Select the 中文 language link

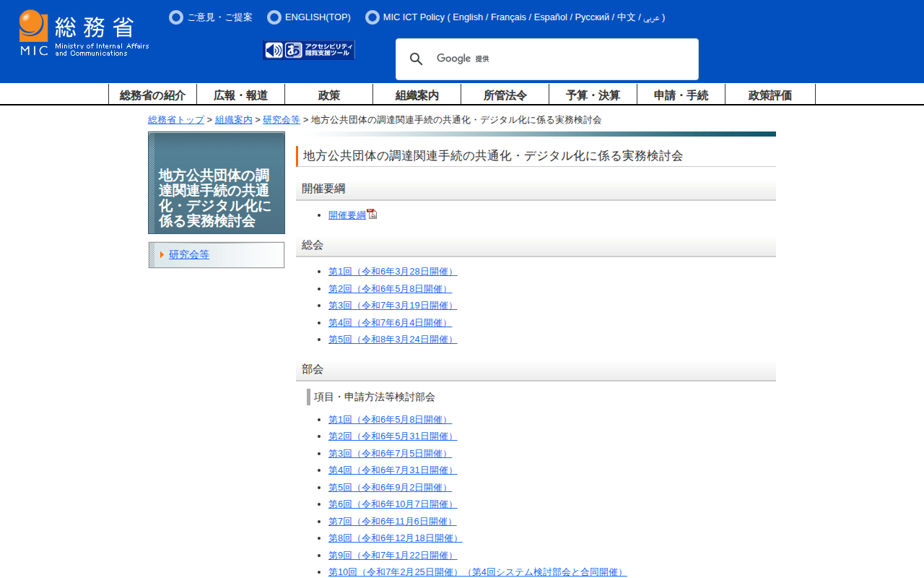[x=626, y=17]
